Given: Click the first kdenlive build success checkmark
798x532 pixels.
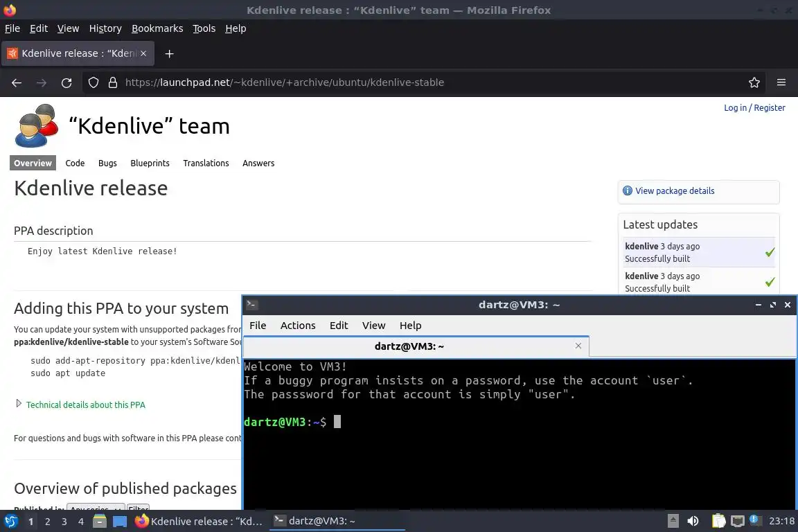Looking at the screenshot, I should point(770,252).
